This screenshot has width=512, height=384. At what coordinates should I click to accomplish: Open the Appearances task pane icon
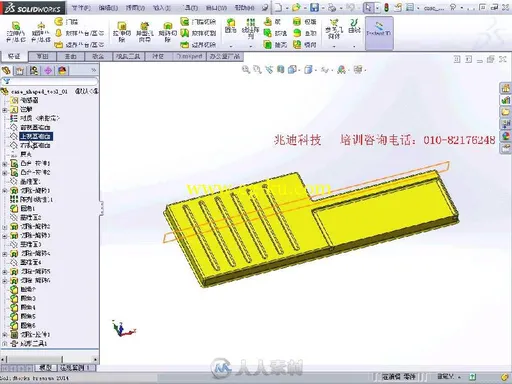click(x=505, y=136)
